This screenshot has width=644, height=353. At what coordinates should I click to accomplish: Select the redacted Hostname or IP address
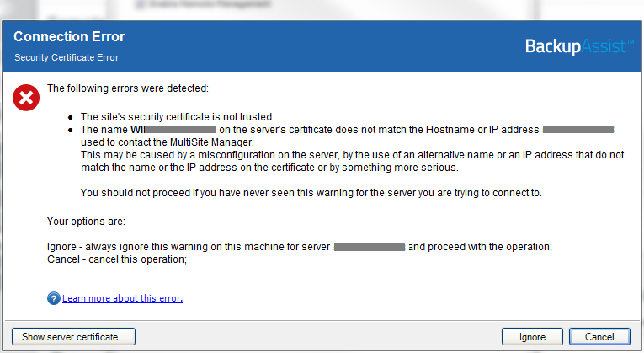pyautogui.click(x=578, y=130)
